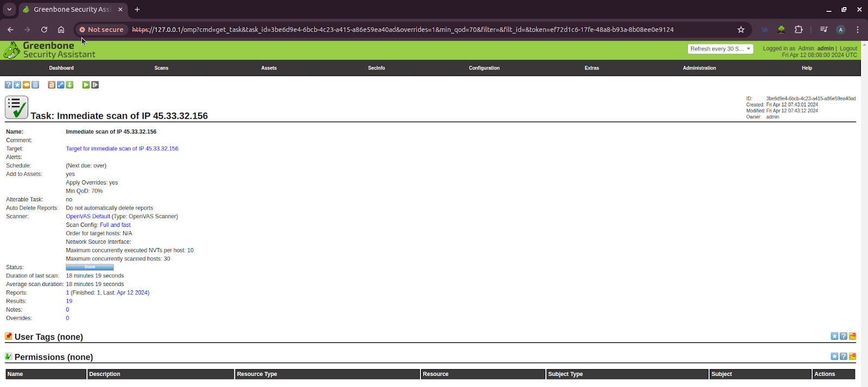868x387 pixels.
Task: Open the Full and fast scan config link
Action: [115, 225]
